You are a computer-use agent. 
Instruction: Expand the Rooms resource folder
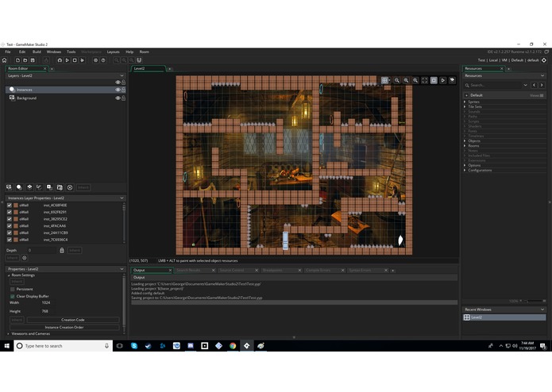(x=465, y=145)
